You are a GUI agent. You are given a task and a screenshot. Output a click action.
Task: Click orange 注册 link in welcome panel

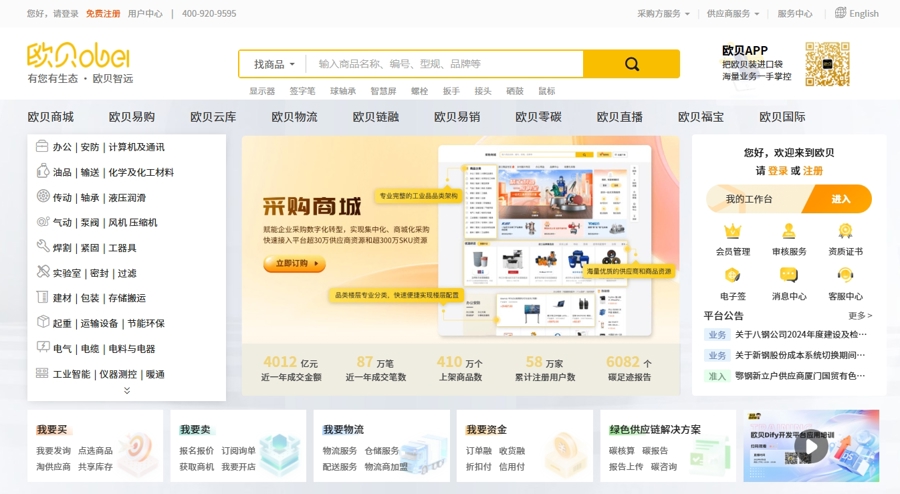[x=813, y=171]
